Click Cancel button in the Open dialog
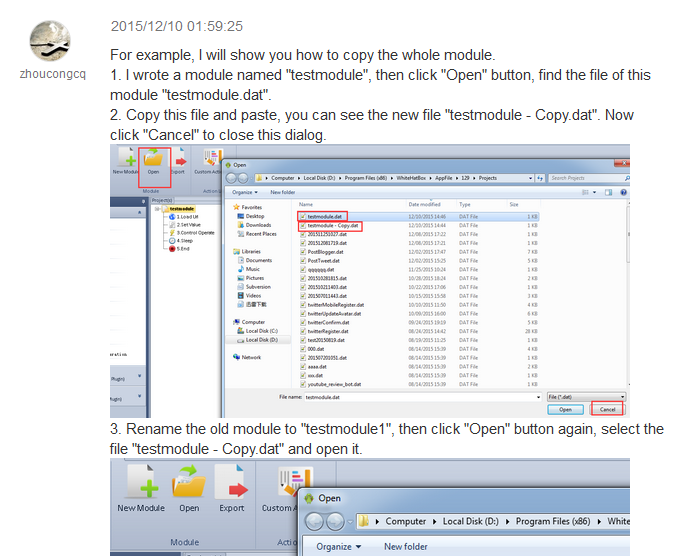 [x=605, y=409]
